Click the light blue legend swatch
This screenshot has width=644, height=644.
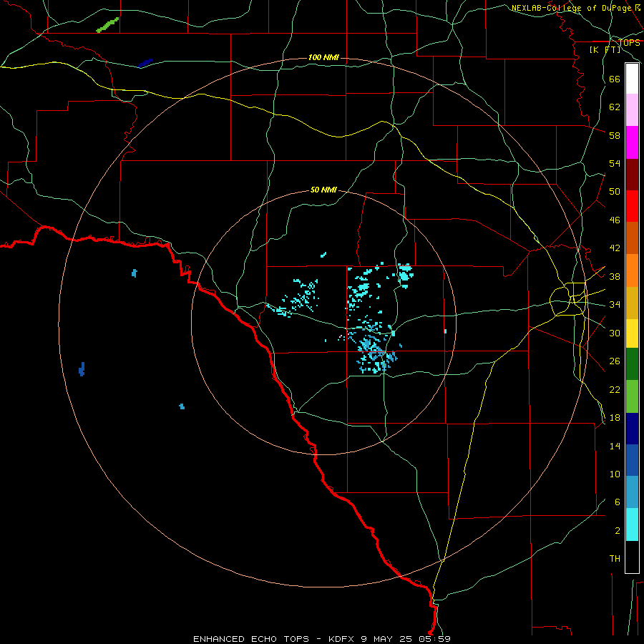point(632,492)
